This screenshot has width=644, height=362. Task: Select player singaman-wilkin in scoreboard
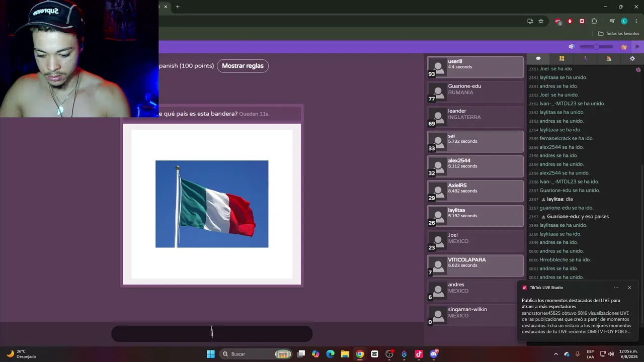point(475,315)
